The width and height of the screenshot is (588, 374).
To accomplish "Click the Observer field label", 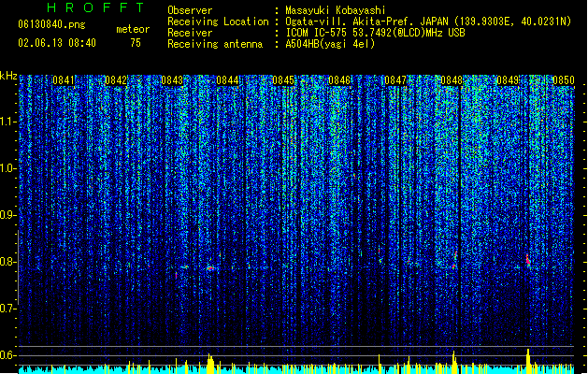I will (190, 10).
